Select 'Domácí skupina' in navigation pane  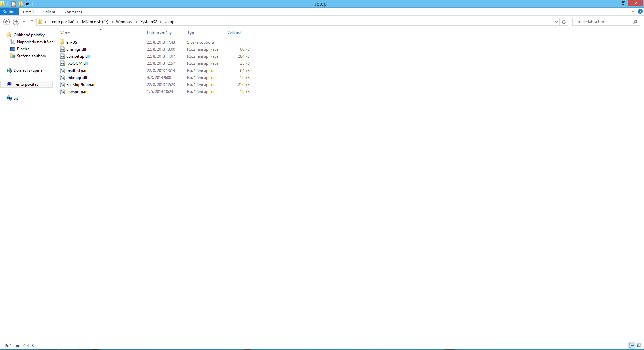tap(28, 70)
